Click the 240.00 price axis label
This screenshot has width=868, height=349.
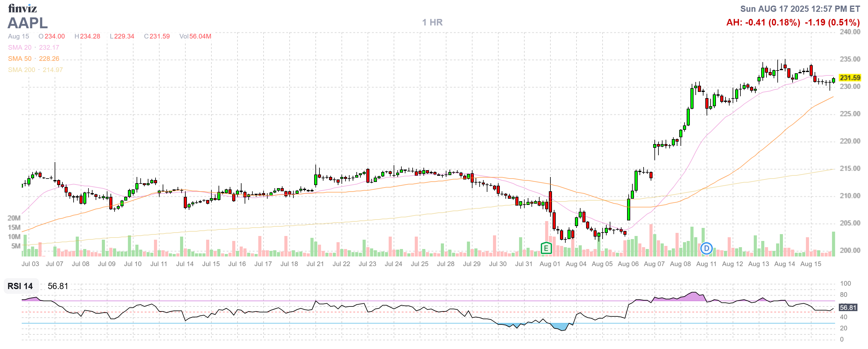pos(849,32)
